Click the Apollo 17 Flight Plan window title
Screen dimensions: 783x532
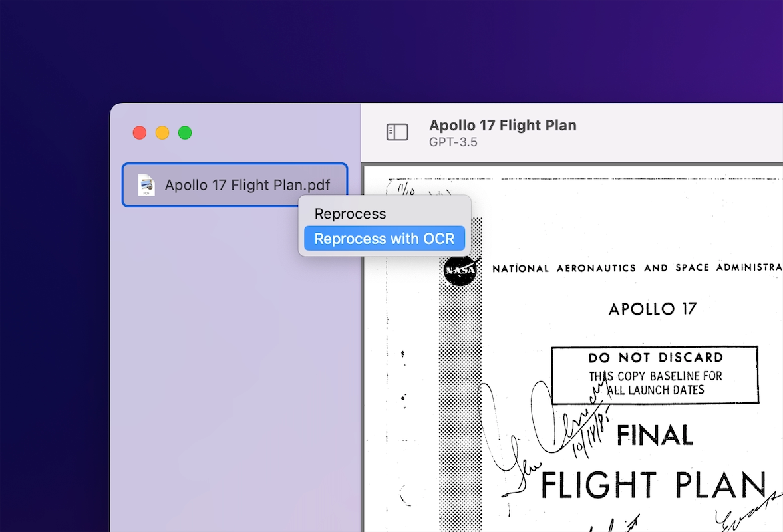pyautogui.click(x=503, y=125)
